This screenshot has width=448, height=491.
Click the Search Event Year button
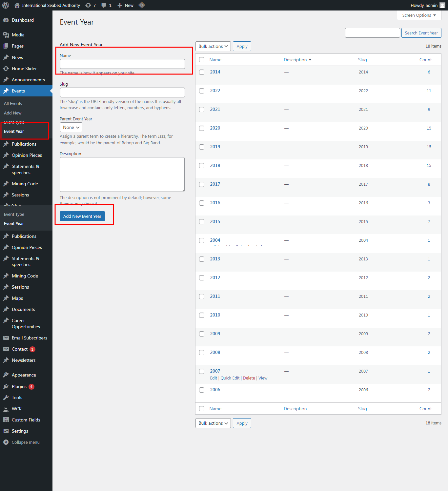pos(421,33)
